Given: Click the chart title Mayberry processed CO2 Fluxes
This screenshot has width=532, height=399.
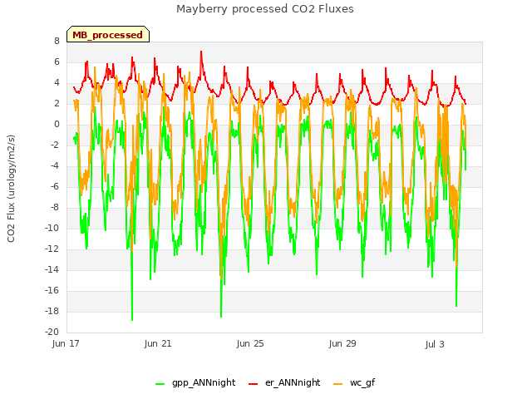Looking at the screenshot, I should [x=265, y=9].
